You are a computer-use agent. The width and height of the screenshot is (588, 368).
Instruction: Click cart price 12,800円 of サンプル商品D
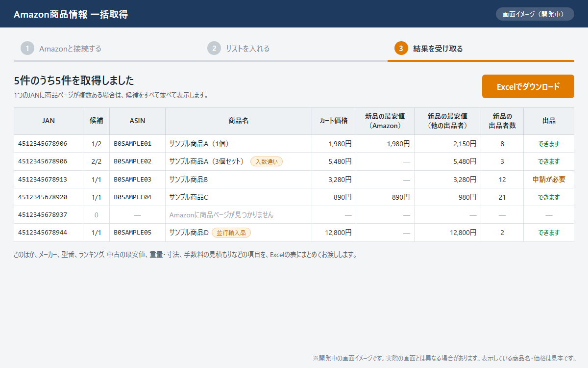[x=338, y=233]
